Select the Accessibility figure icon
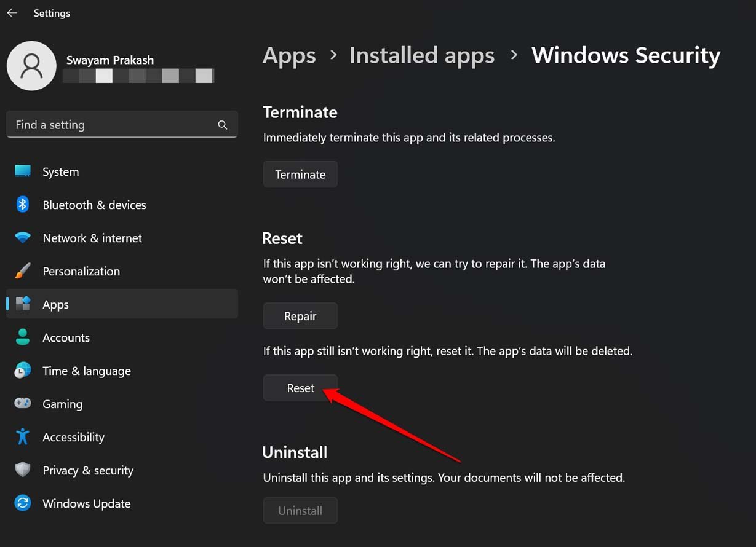 coord(22,437)
